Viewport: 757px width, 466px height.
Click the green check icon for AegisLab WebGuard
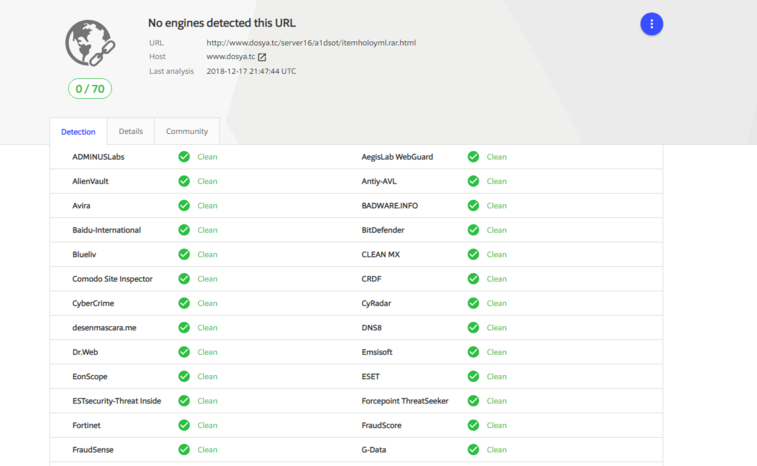(473, 156)
